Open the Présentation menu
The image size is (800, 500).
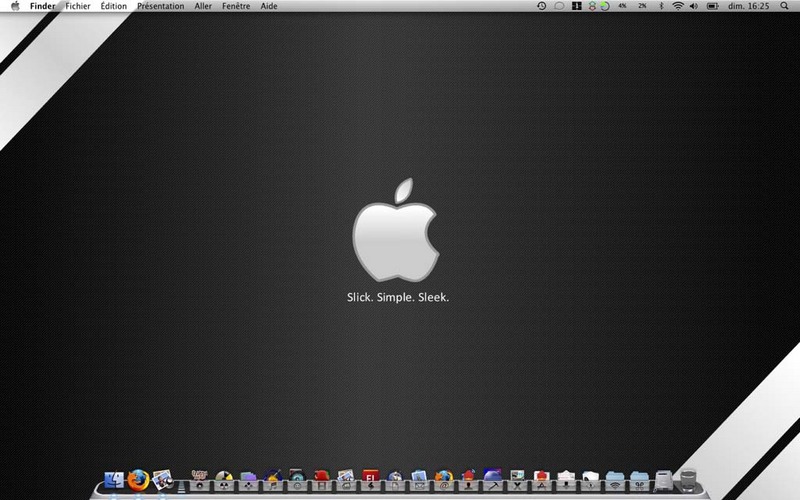pyautogui.click(x=160, y=6)
